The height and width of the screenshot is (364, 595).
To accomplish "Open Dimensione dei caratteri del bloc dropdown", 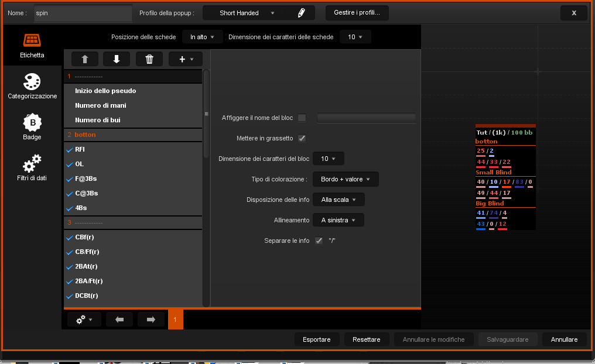I will (x=328, y=159).
